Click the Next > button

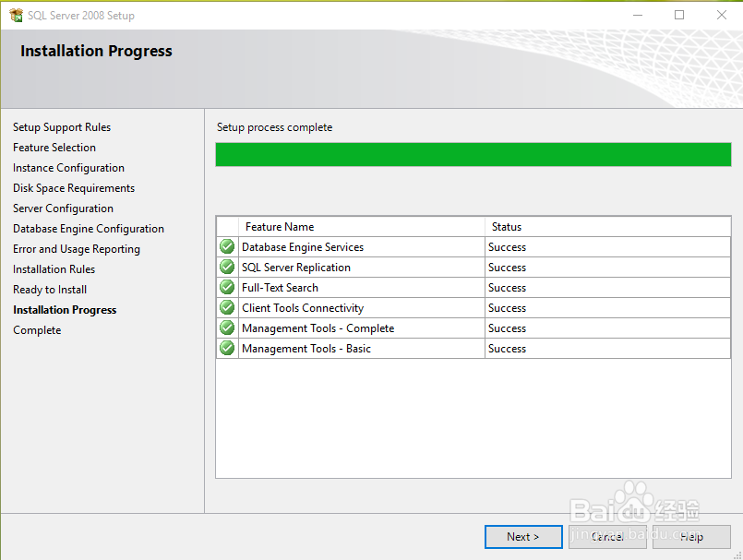coord(523,537)
